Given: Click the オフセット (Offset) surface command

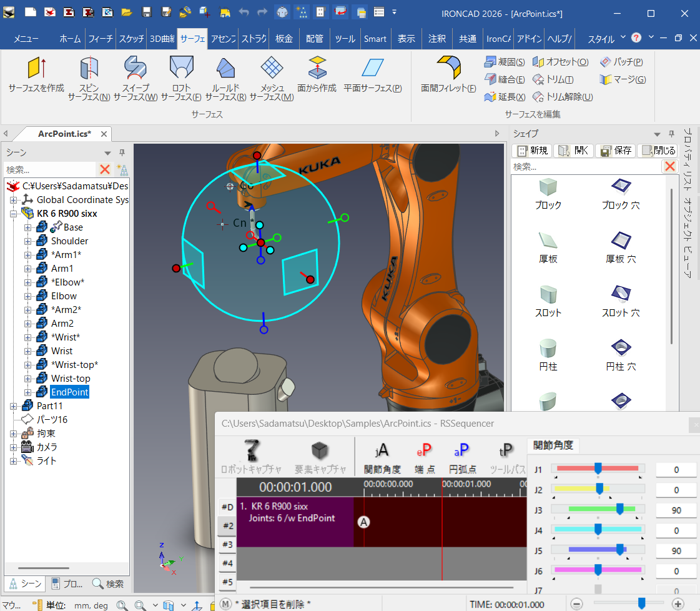Looking at the screenshot, I should [561, 62].
